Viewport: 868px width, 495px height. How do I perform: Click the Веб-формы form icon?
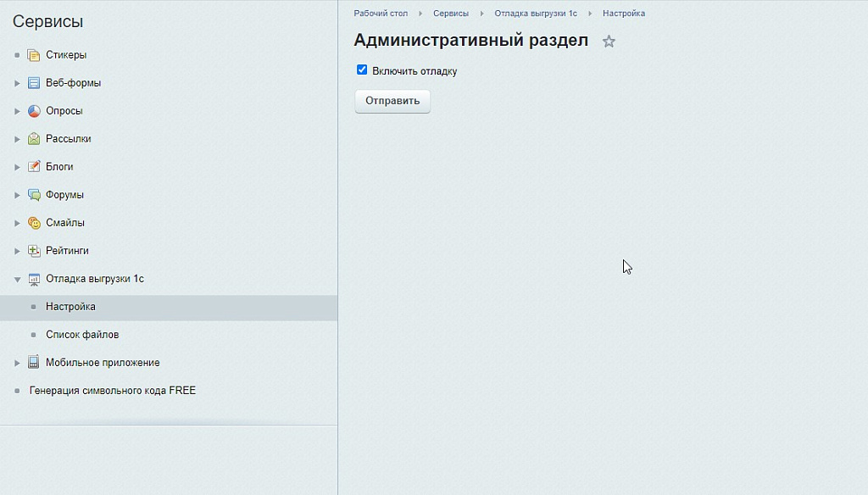click(x=32, y=82)
